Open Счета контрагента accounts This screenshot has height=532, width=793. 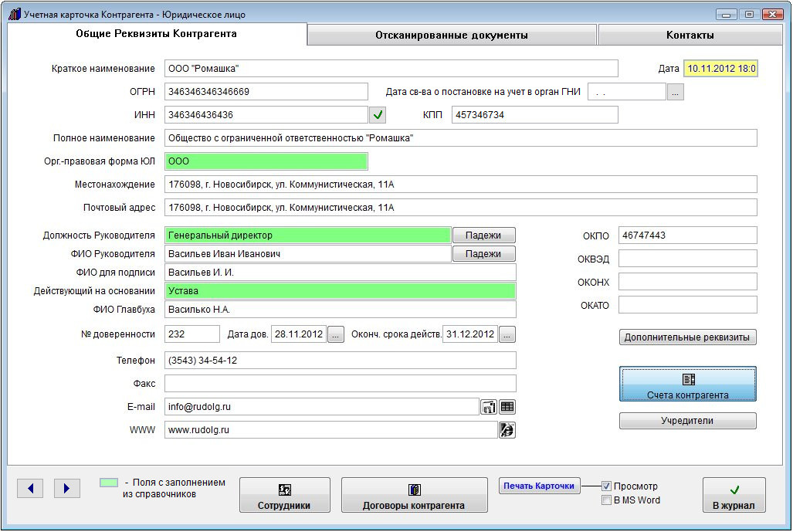tap(687, 385)
